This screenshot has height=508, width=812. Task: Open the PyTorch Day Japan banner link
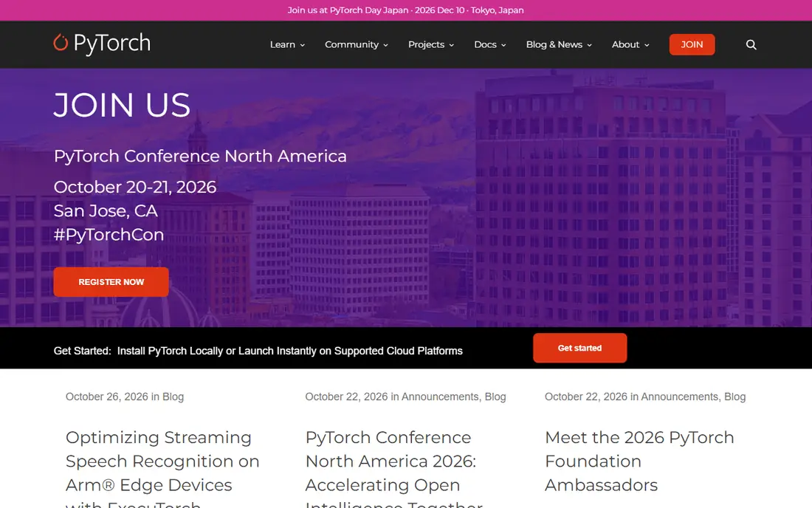[x=405, y=10]
